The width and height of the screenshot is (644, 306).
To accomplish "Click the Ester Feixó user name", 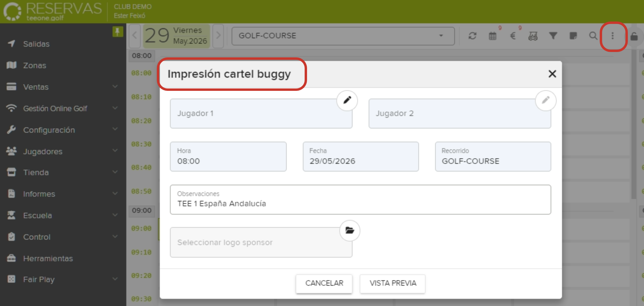I will [x=129, y=16].
